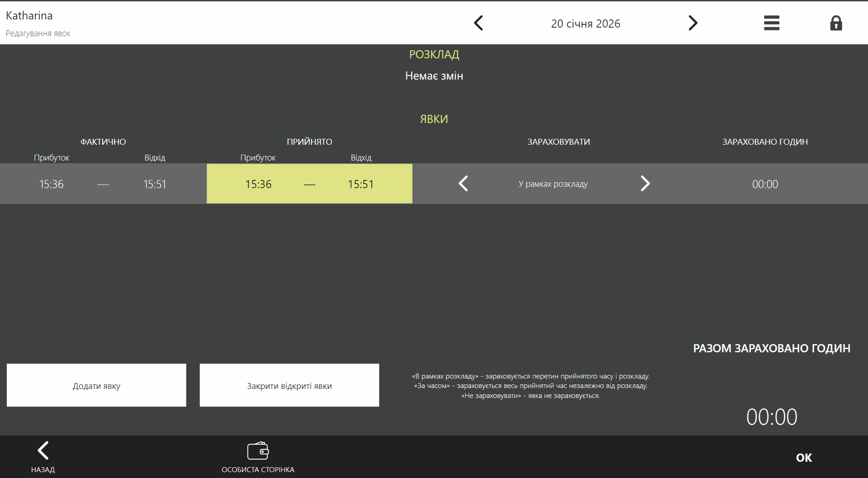Click the lock icon

click(836, 23)
